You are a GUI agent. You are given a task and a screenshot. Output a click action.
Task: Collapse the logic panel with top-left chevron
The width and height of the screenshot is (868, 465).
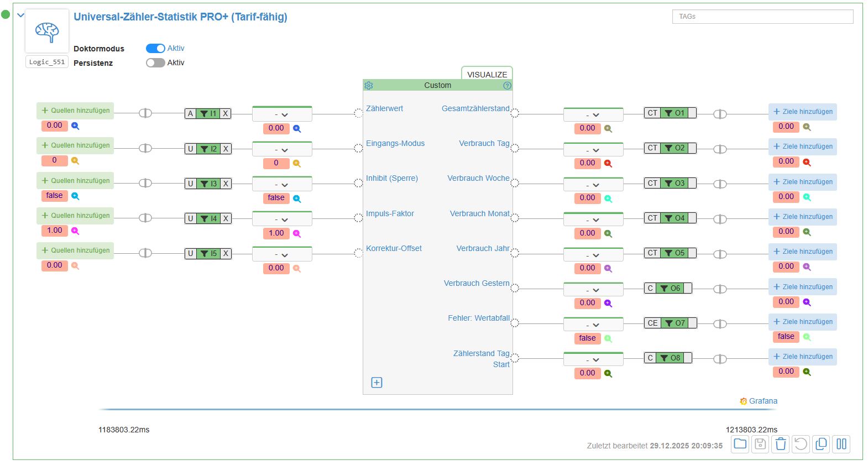[x=21, y=15]
